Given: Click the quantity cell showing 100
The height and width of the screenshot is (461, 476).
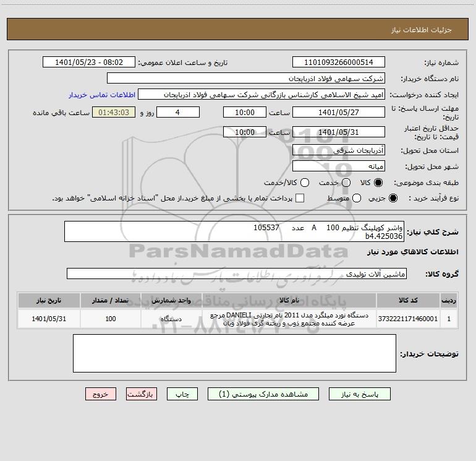Looking at the screenshot, I should 111,319.
